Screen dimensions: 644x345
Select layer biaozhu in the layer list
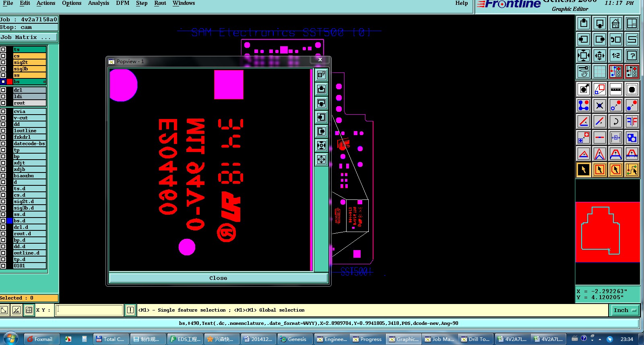tap(29, 176)
